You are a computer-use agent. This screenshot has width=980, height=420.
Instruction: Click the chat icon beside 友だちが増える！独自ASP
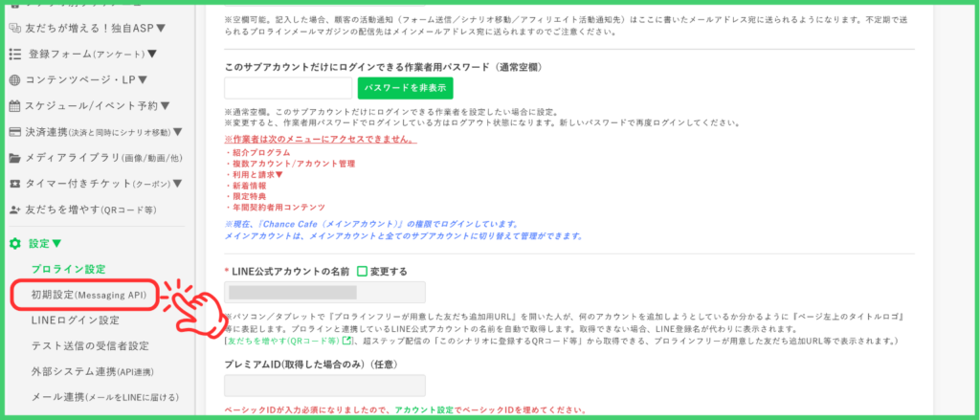(15, 28)
